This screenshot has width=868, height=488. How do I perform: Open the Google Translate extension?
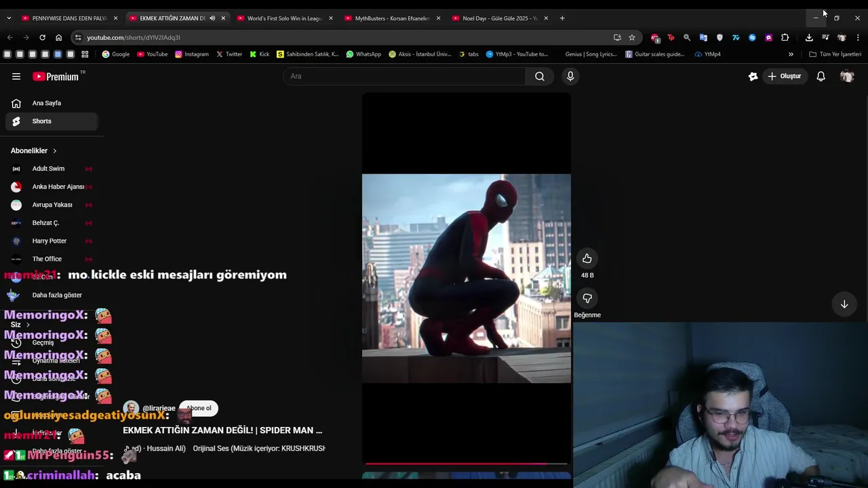coord(703,37)
